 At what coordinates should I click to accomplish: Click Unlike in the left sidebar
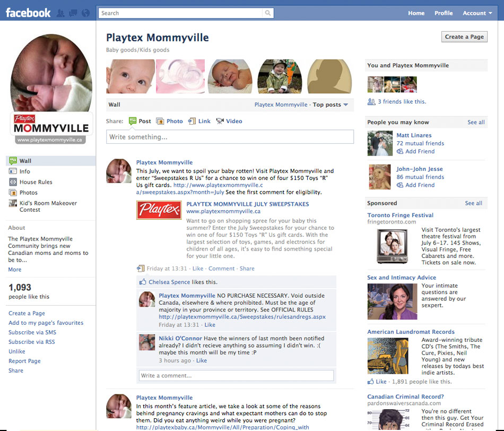[x=17, y=351]
